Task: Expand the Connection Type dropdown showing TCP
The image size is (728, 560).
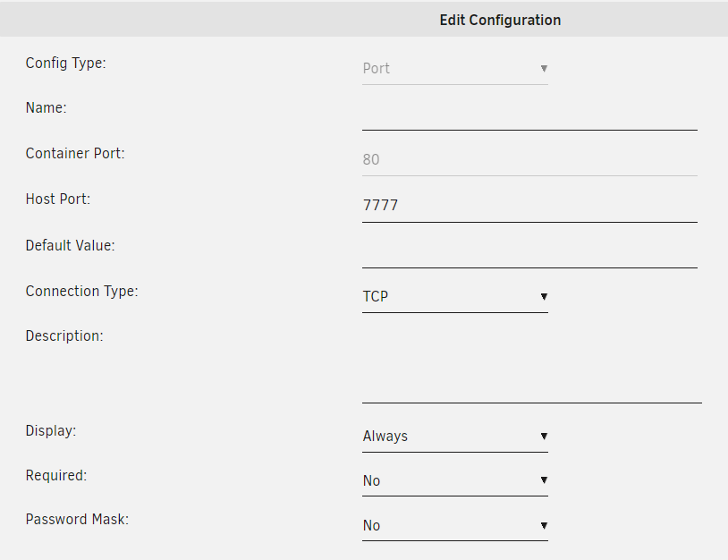Action: pos(454,297)
